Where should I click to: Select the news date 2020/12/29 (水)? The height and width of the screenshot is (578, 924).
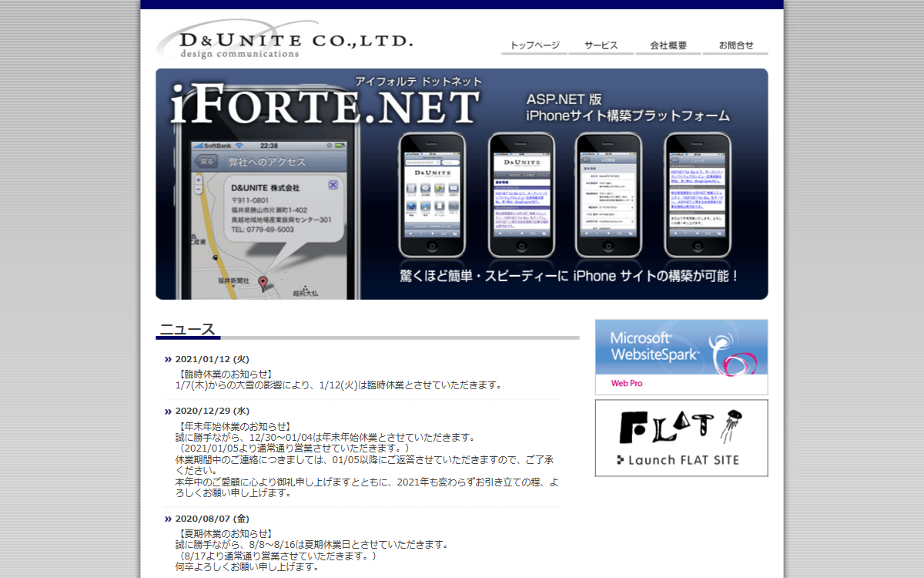click(213, 412)
